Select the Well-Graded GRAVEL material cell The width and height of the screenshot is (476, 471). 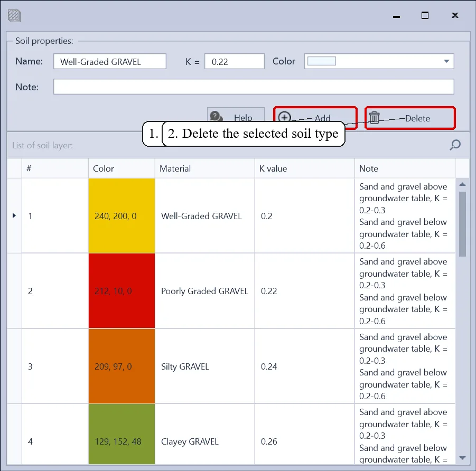pyautogui.click(x=205, y=216)
